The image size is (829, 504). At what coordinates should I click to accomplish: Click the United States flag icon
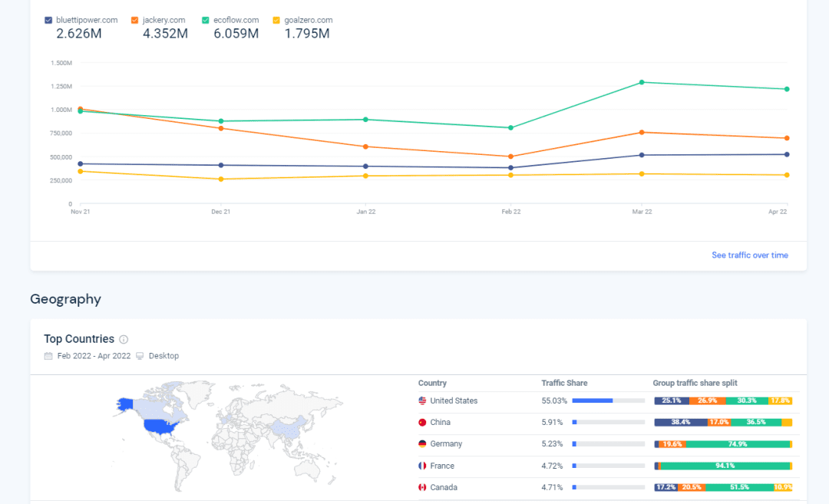point(422,401)
